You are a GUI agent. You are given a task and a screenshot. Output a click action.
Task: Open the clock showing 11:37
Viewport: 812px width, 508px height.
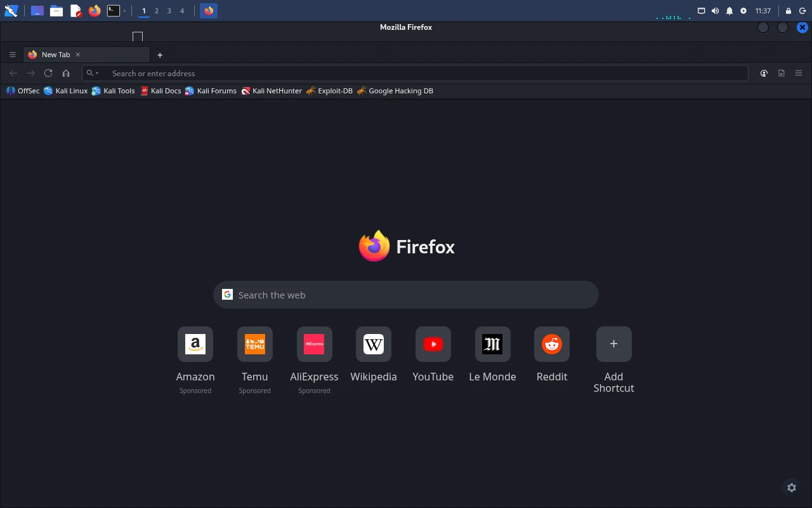pyautogui.click(x=763, y=11)
